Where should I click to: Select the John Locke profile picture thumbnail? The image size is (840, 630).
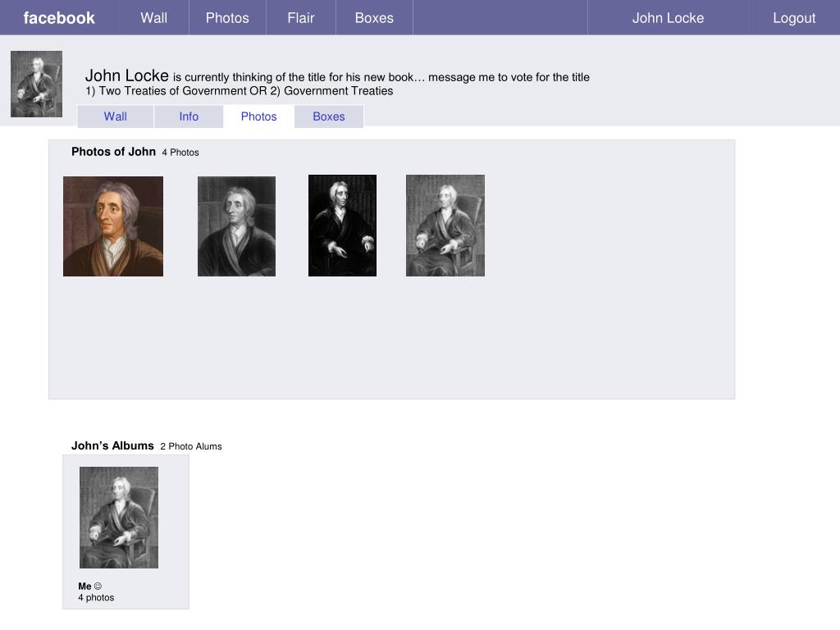click(36, 84)
